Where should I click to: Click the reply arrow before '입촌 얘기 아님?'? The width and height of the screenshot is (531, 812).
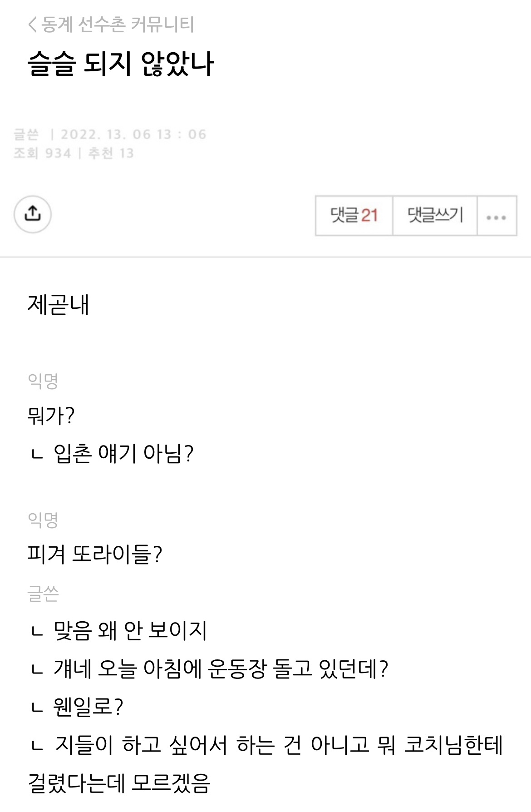coord(37,454)
